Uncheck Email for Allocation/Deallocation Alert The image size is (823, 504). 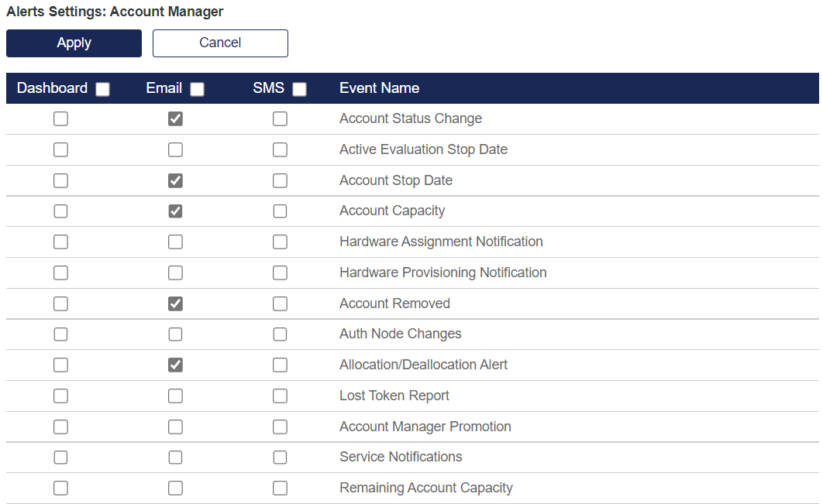pos(176,365)
